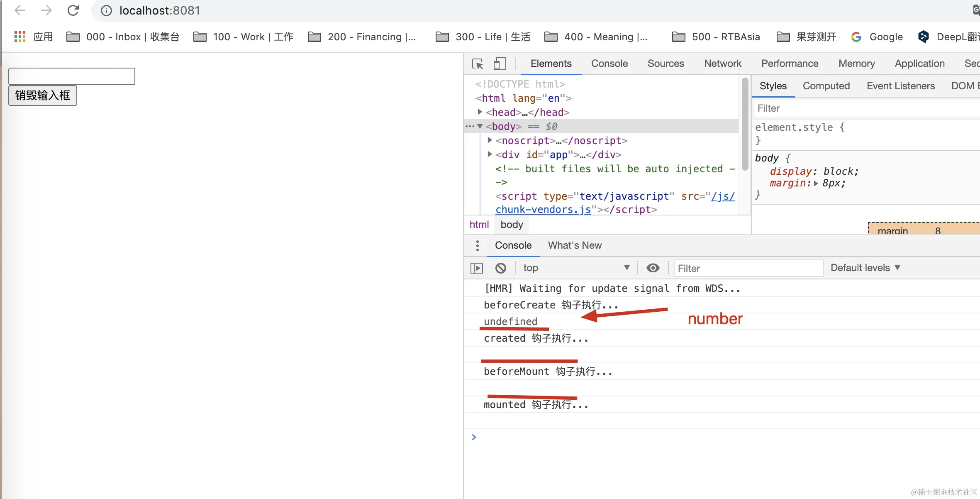Switch to the Network tab

pyautogui.click(x=722, y=64)
